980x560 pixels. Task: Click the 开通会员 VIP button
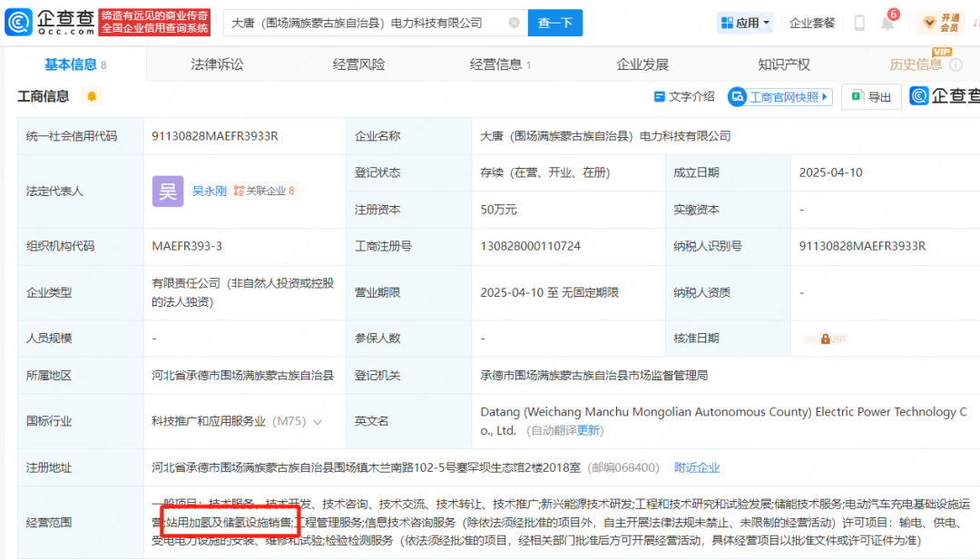941,23
